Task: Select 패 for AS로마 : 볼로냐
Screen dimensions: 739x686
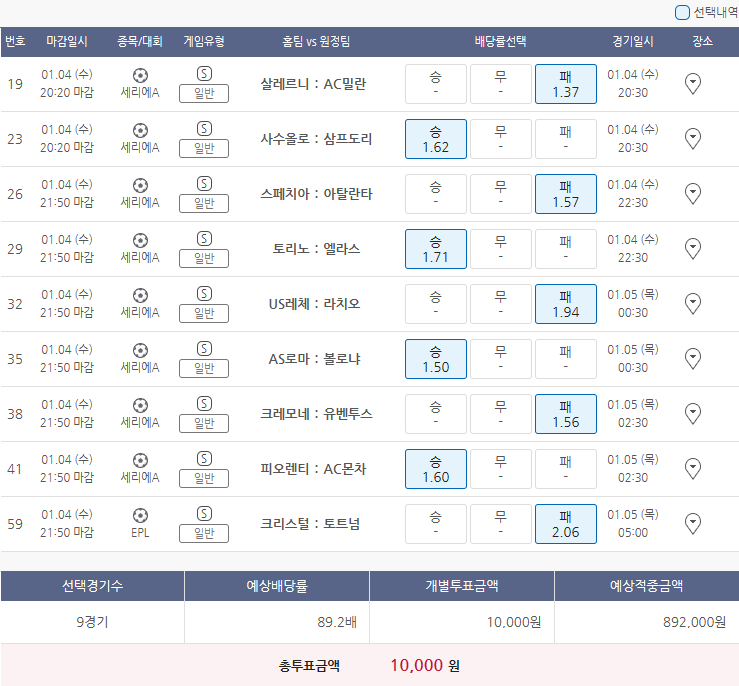Action: point(566,359)
